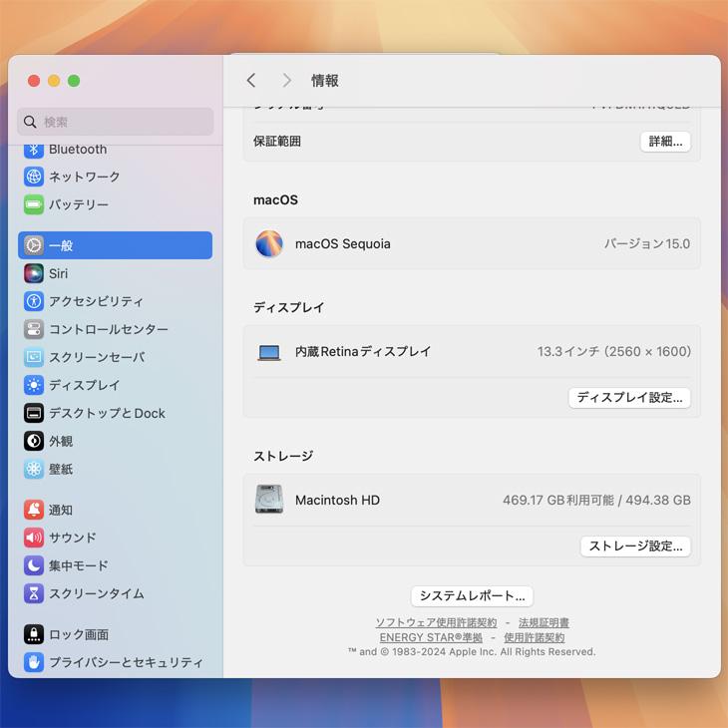Select デスクトップとDock label in sidebar
728x728 pixels.
click(108, 413)
